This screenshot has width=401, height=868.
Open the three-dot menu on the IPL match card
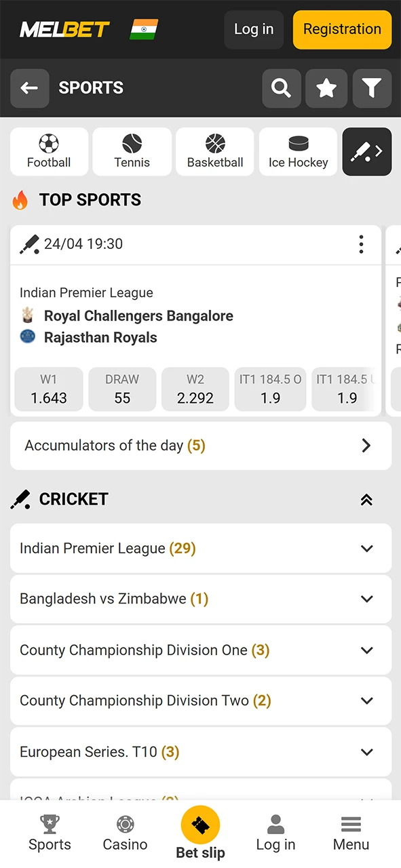click(361, 244)
